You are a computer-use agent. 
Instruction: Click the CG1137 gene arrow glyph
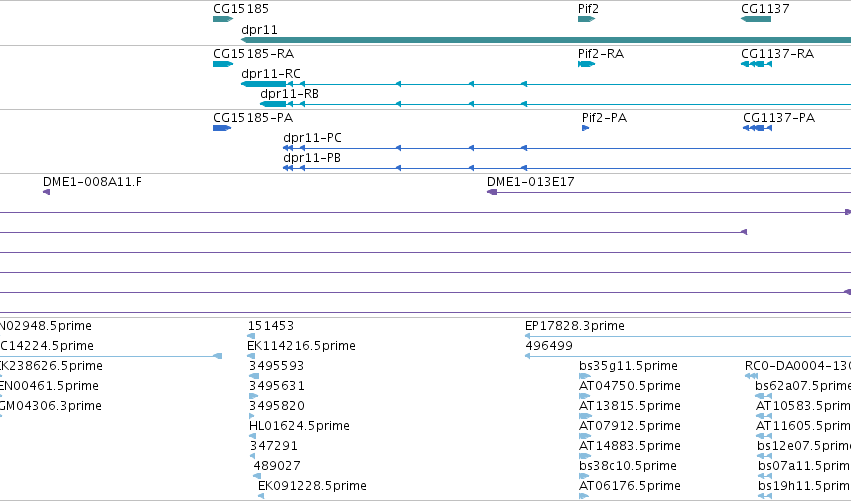tap(755, 19)
